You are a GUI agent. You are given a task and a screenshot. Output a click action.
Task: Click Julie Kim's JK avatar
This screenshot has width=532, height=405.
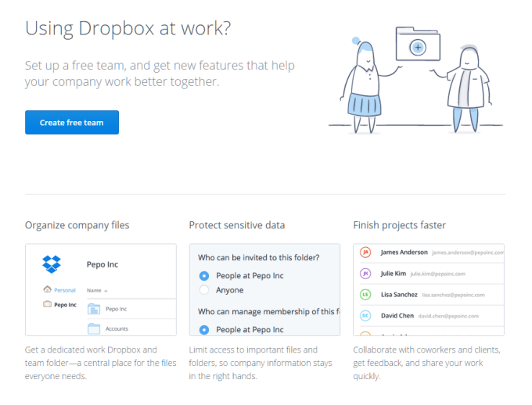click(x=365, y=274)
